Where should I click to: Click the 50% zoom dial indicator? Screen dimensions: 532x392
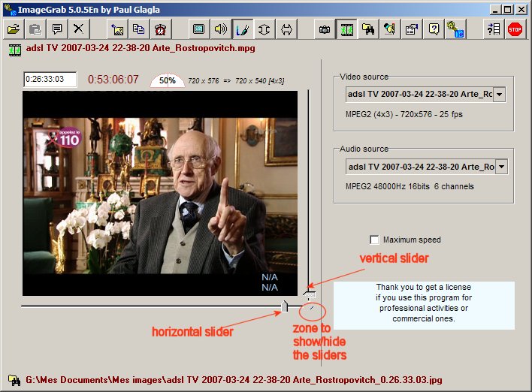tap(168, 80)
